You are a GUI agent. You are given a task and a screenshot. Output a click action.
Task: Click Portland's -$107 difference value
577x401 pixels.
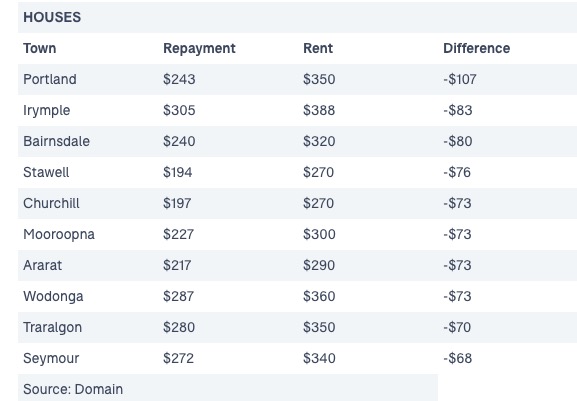tap(460, 79)
